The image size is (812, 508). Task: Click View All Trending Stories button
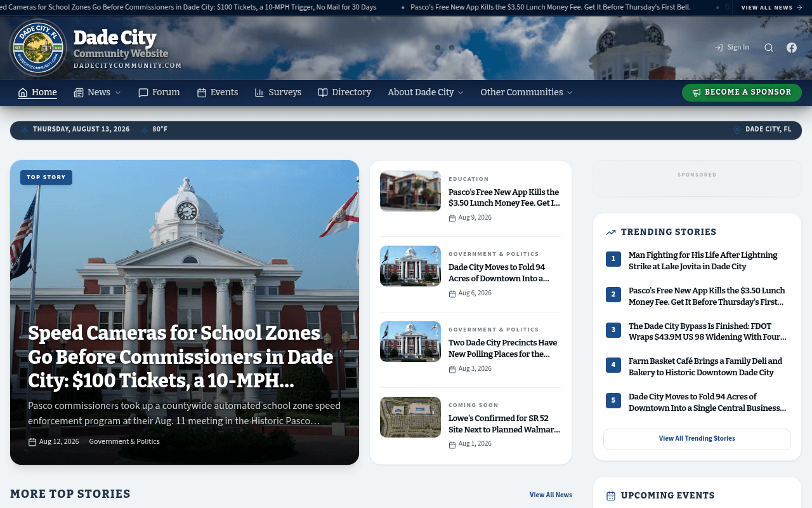pos(697,439)
